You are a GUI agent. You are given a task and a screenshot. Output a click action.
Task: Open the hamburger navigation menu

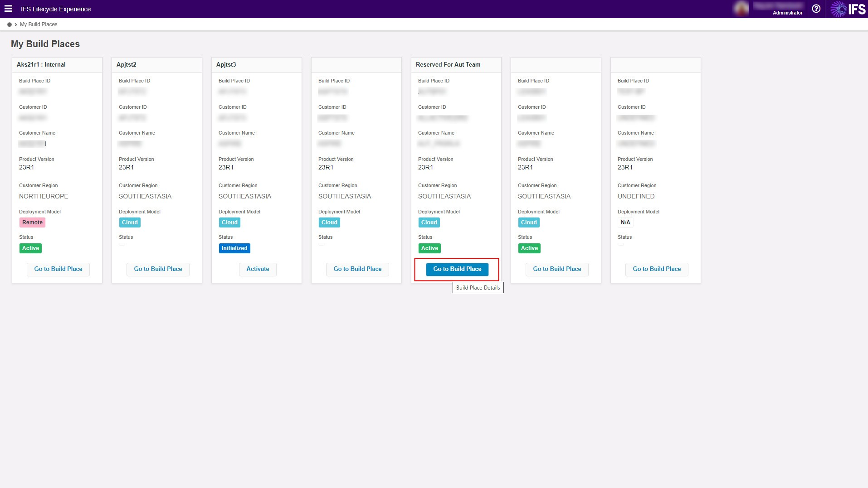tap(8, 9)
